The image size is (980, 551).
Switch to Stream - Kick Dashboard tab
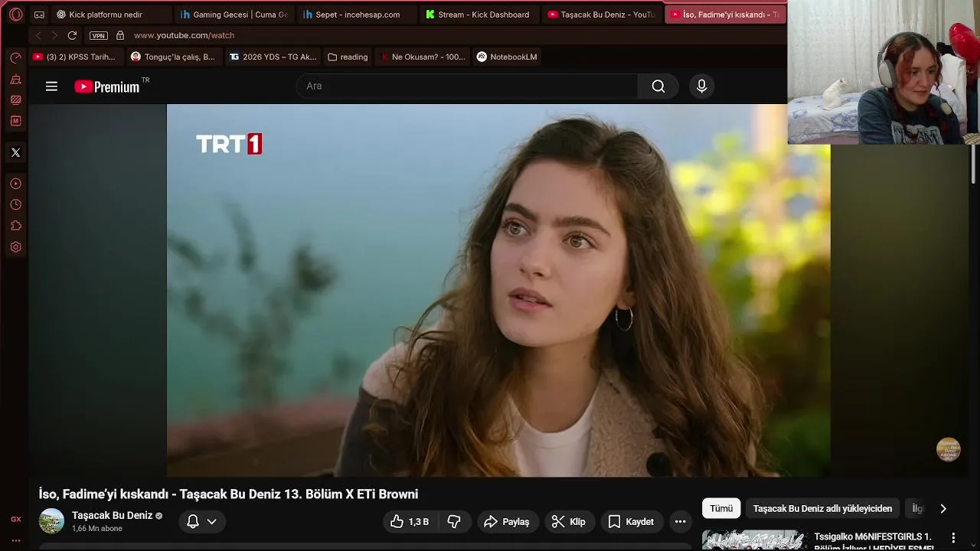(x=479, y=15)
